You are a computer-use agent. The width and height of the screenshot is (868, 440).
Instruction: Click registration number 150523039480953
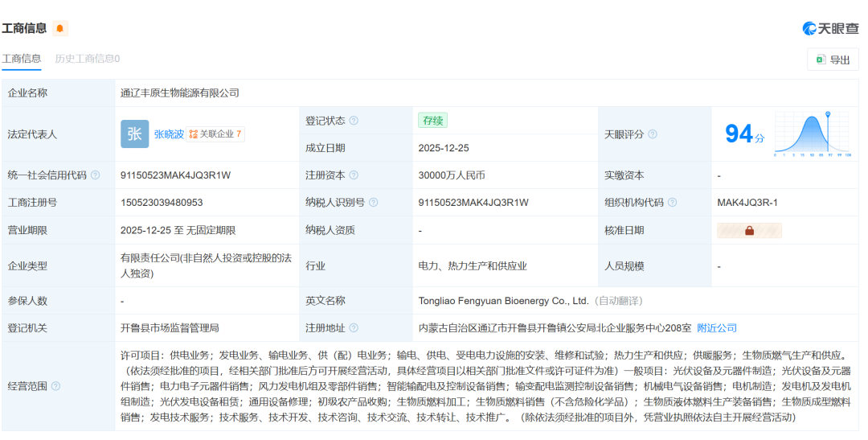[x=162, y=202]
